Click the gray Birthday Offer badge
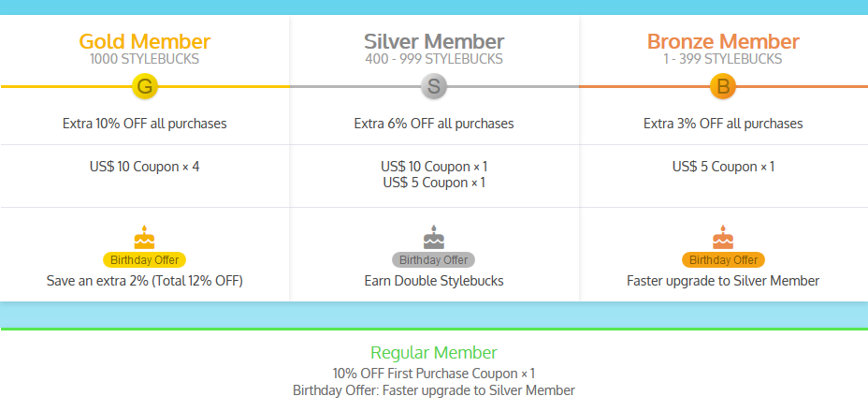Screen dimensions: 868x411 pos(433,260)
